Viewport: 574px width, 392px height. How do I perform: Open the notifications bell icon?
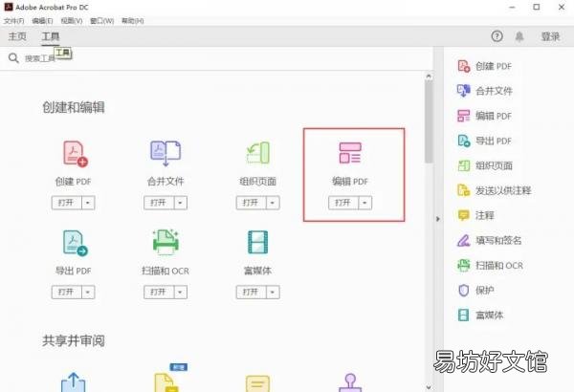[519, 36]
